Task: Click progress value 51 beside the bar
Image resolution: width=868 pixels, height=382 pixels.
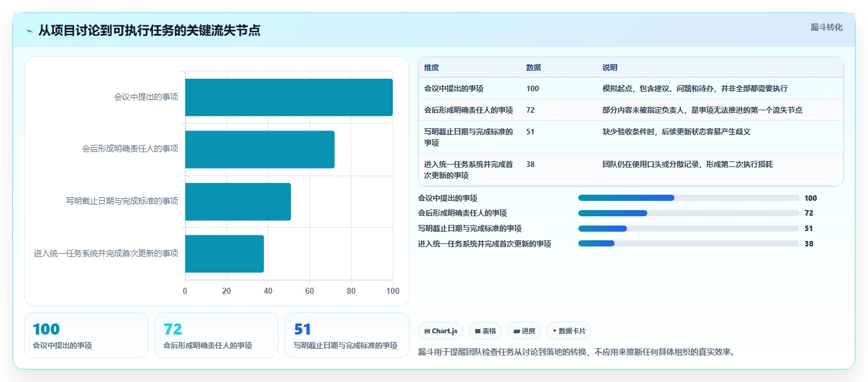Action: coord(809,229)
